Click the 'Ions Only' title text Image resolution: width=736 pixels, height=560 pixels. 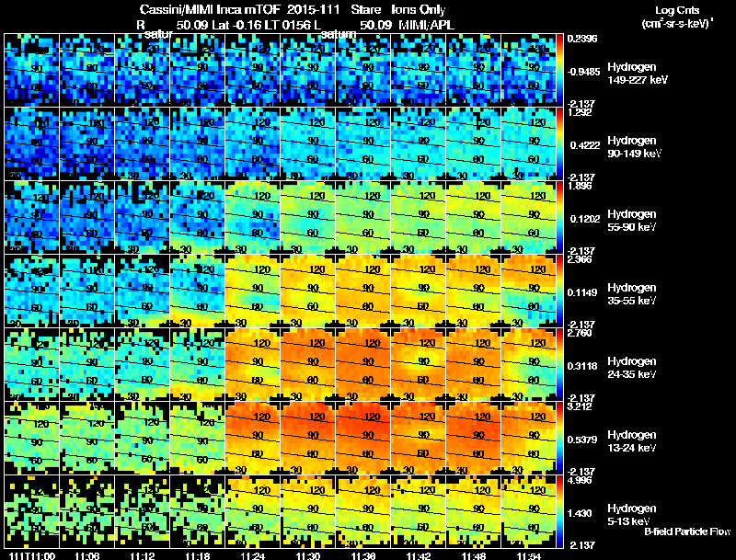click(419, 10)
